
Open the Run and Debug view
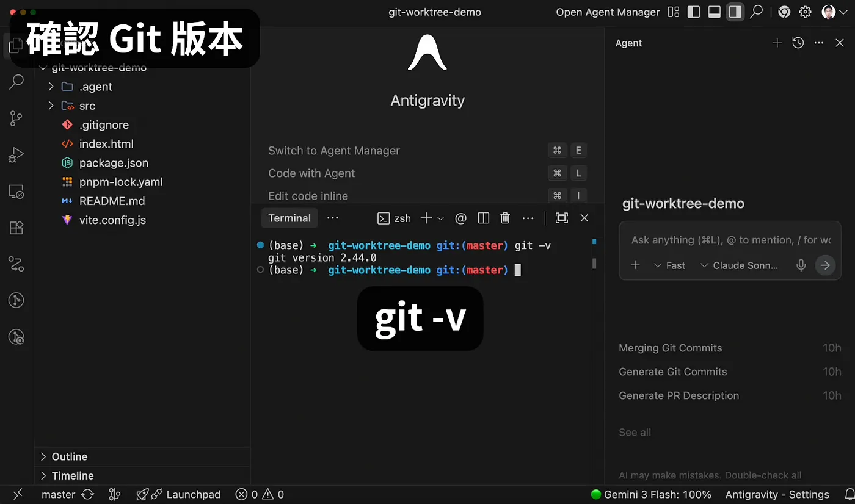tap(16, 155)
